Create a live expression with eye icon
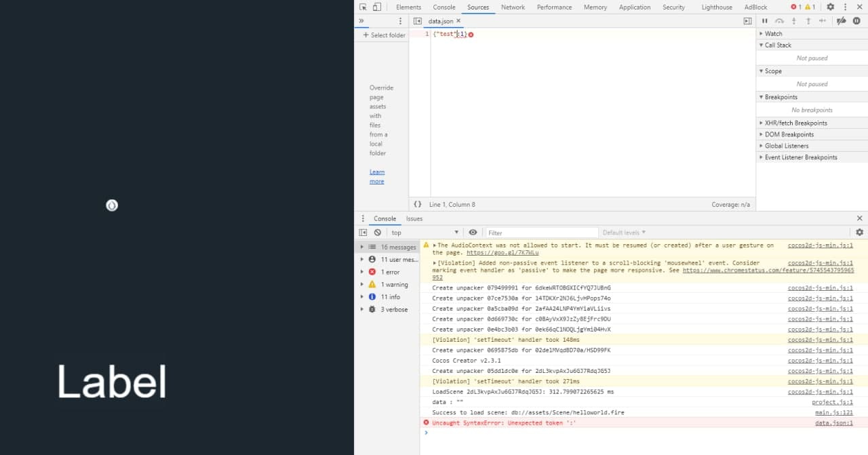 (473, 233)
